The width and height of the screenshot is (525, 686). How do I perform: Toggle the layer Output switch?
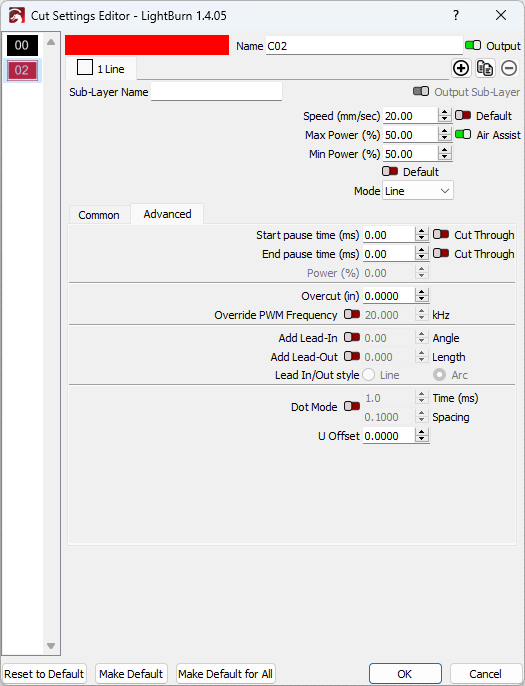(473, 46)
